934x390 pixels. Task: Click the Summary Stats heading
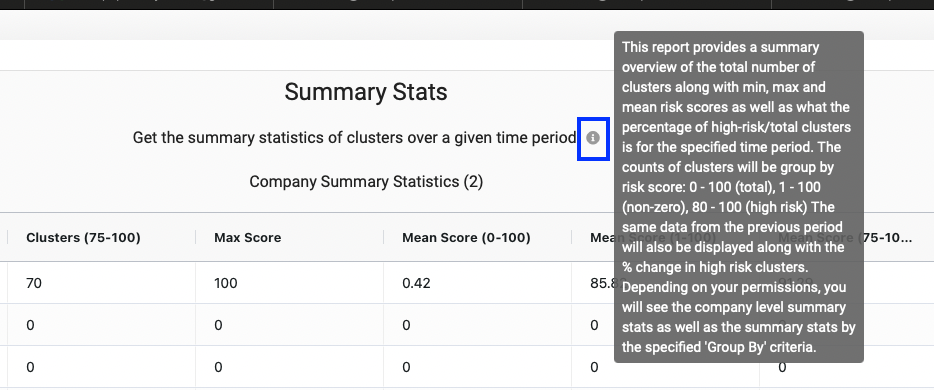(x=366, y=92)
